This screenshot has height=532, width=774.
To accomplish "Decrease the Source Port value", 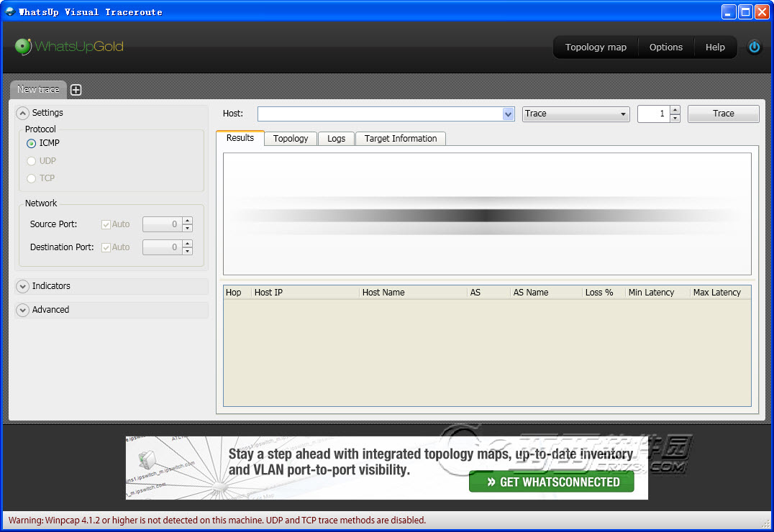I will tap(187, 228).
